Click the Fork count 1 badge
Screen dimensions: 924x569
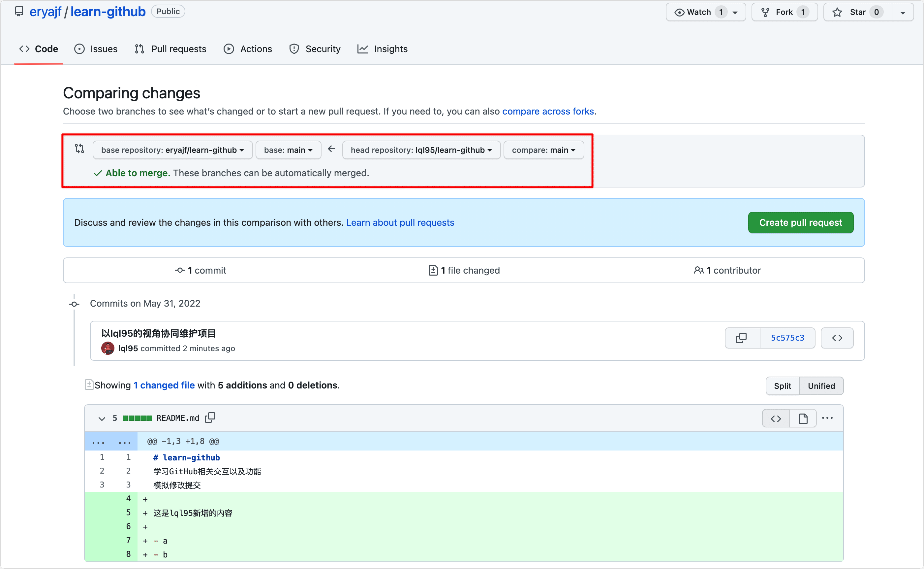pyautogui.click(x=803, y=12)
